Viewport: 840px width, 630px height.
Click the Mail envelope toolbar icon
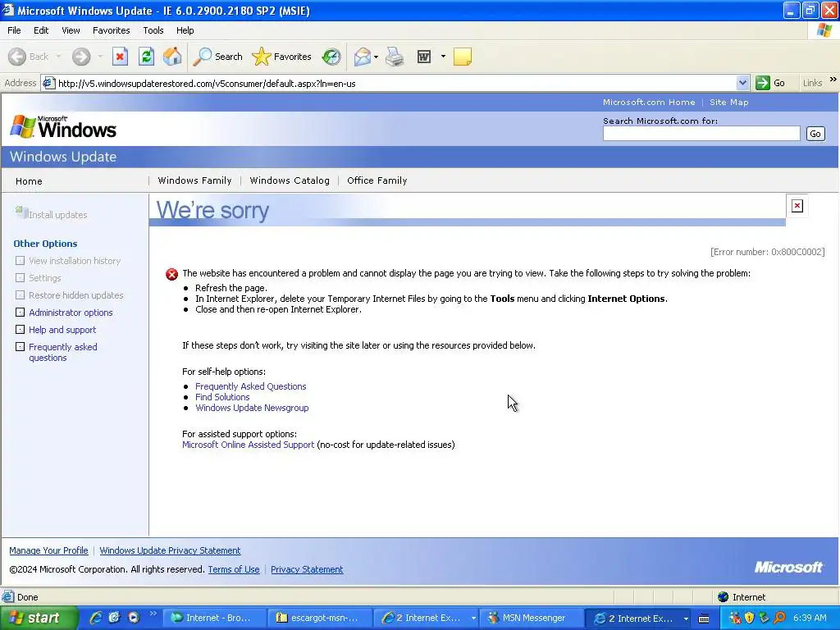click(363, 57)
